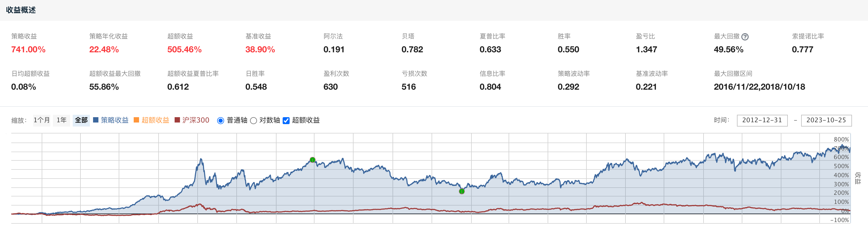Select the 普通轴 radio button
Viewport: 868px width, 229px height.
pyautogui.click(x=220, y=121)
